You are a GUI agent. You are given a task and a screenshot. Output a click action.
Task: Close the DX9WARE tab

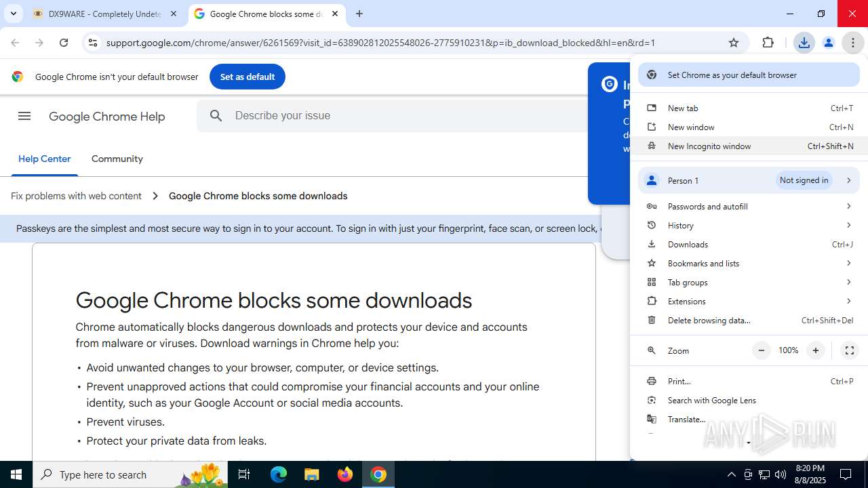pos(174,14)
